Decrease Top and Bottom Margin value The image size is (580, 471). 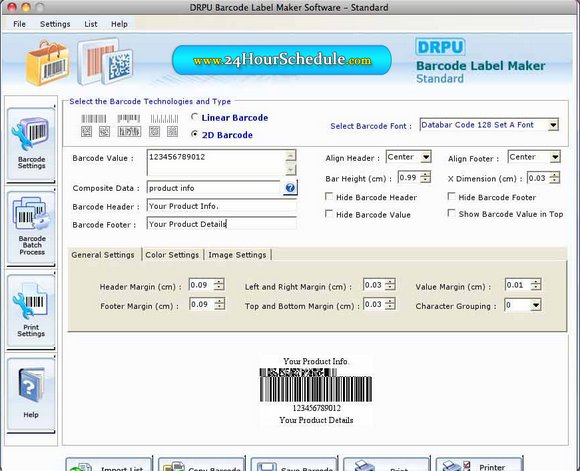(x=390, y=307)
